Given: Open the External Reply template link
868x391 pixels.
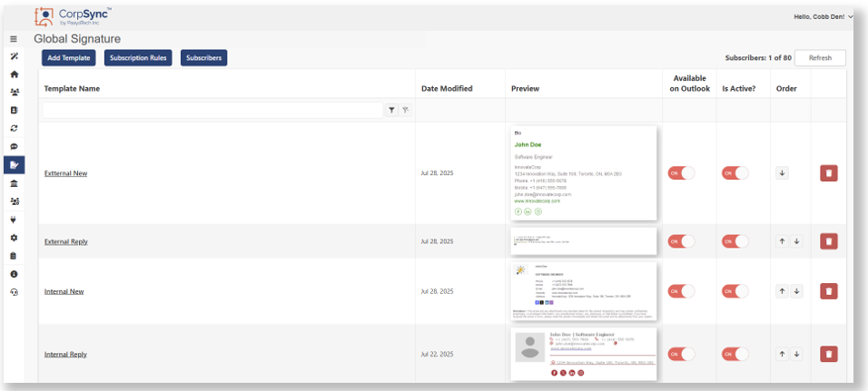Looking at the screenshot, I should point(66,241).
